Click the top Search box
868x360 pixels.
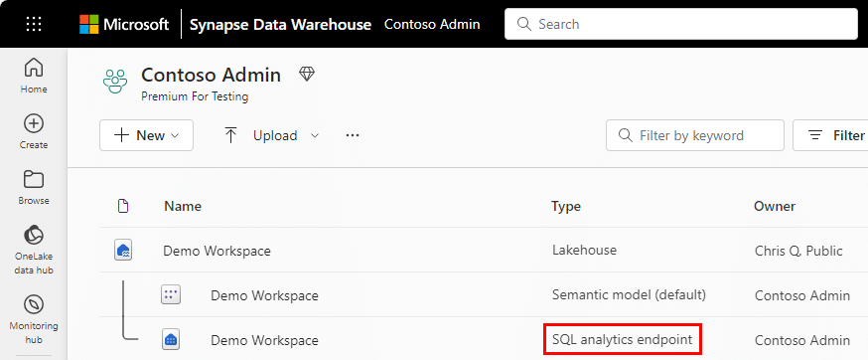tap(681, 25)
